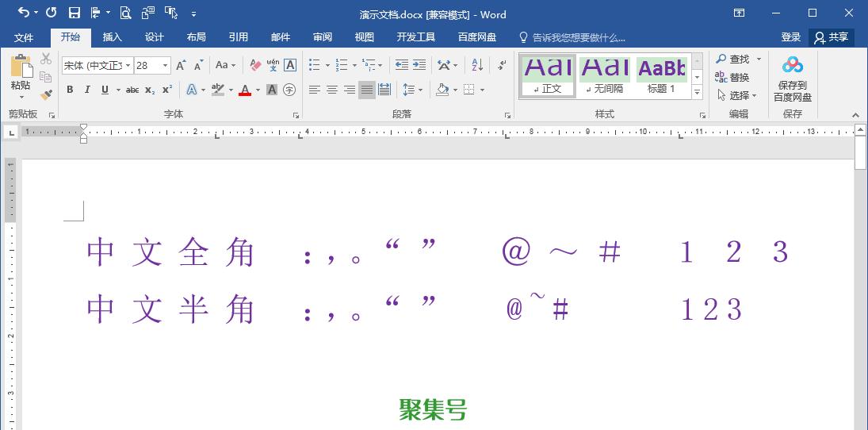Expand the font size dropdown list

(x=165, y=65)
